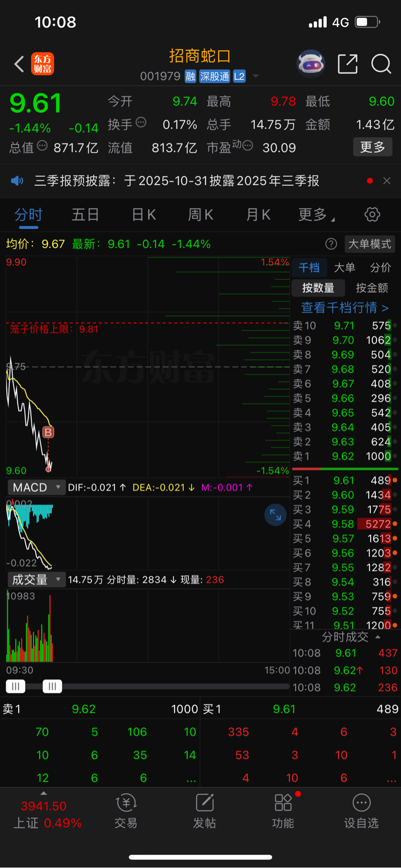The image size is (401, 868).
Task: Tap the 东方财富 app logo
Action: click(x=42, y=64)
